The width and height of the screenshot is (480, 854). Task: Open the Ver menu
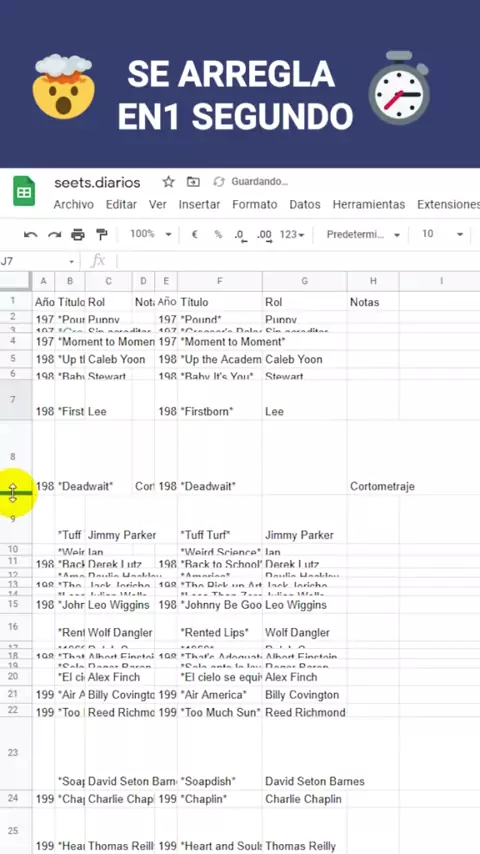(157, 205)
